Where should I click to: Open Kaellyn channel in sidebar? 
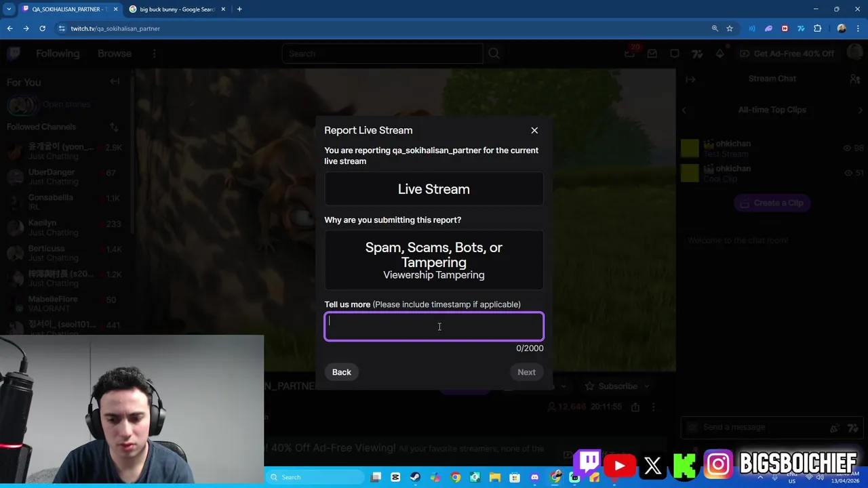click(x=64, y=228)
